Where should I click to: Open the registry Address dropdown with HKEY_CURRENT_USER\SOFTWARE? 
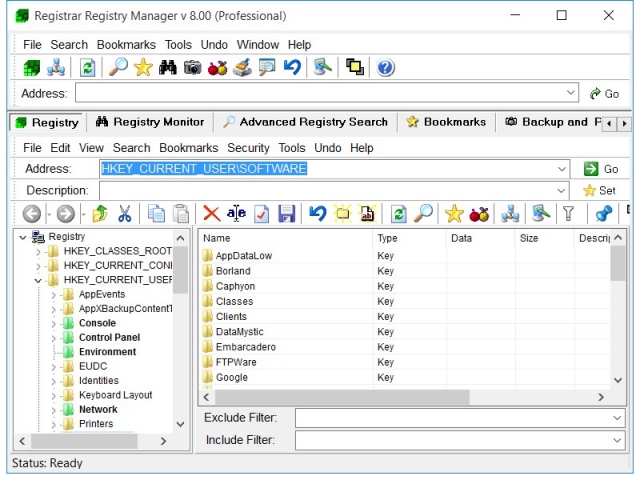click(x=562, y=169)
